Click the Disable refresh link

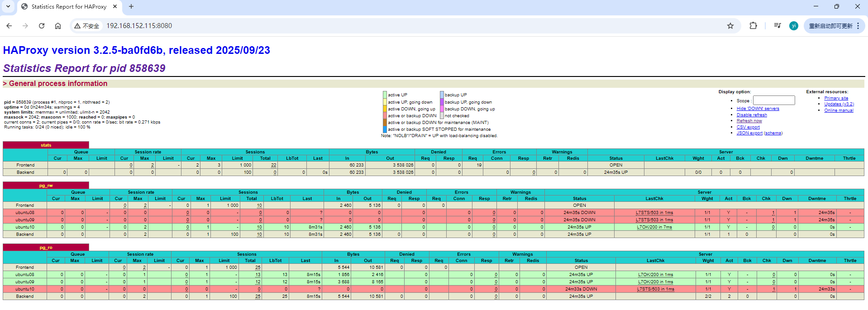752,115
